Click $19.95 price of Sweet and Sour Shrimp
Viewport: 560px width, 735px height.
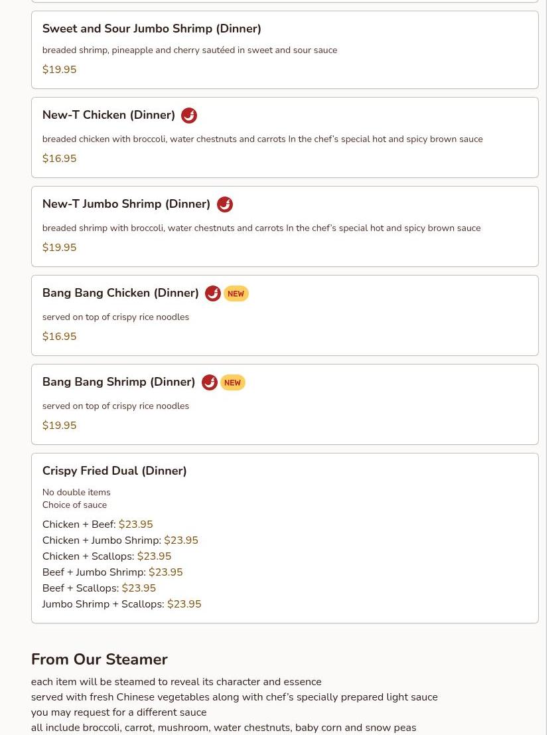click(59, 69)
